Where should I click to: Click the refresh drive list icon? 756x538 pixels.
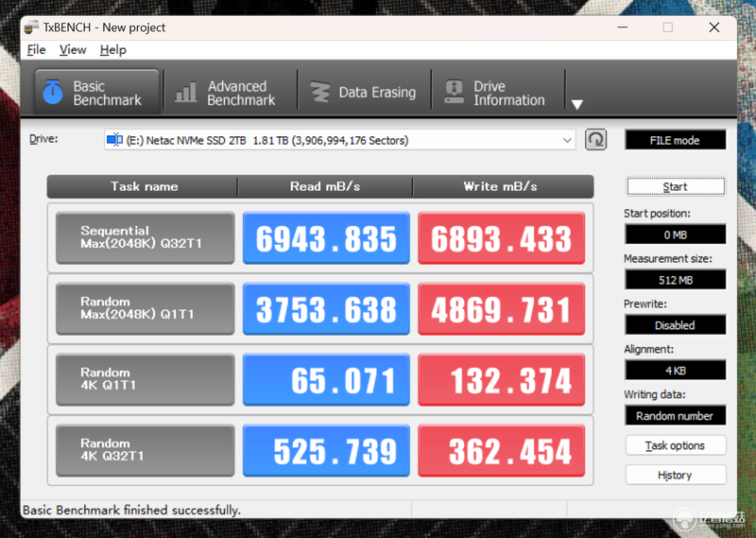coord(596,140)
